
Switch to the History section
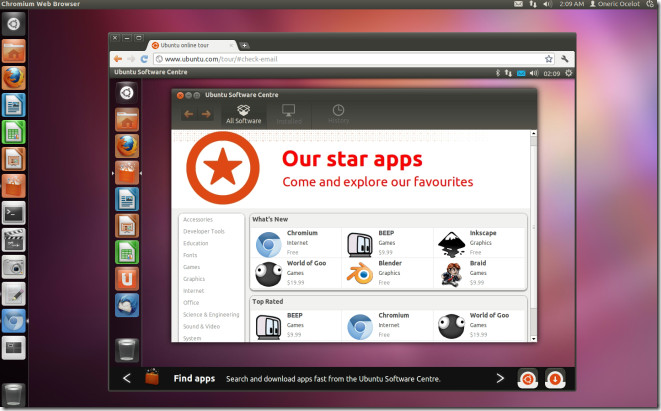(x=338, y=114)
